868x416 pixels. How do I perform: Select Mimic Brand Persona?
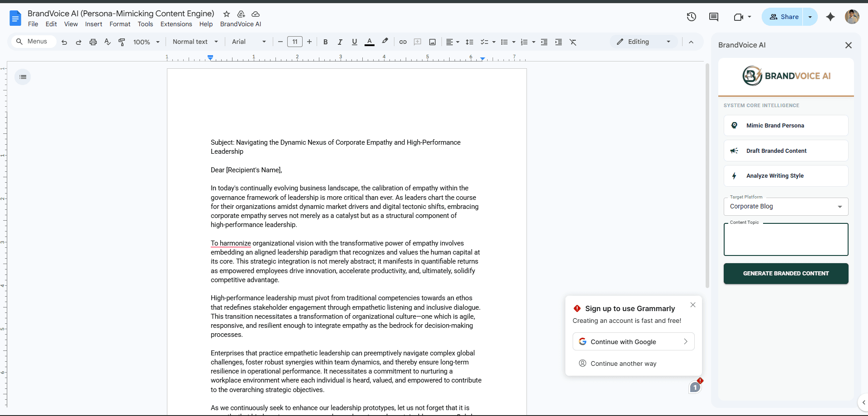click(786, 126)
